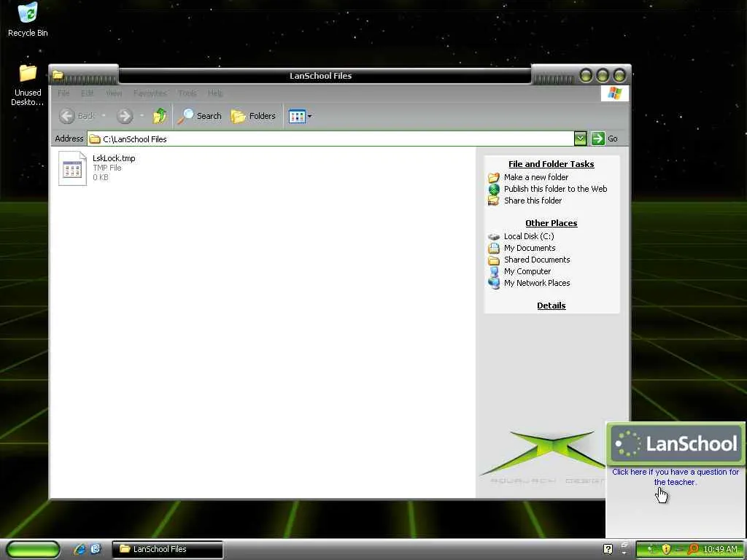Click the question for the teacher link
Screen dimensions: 747x560
point(675,477)
